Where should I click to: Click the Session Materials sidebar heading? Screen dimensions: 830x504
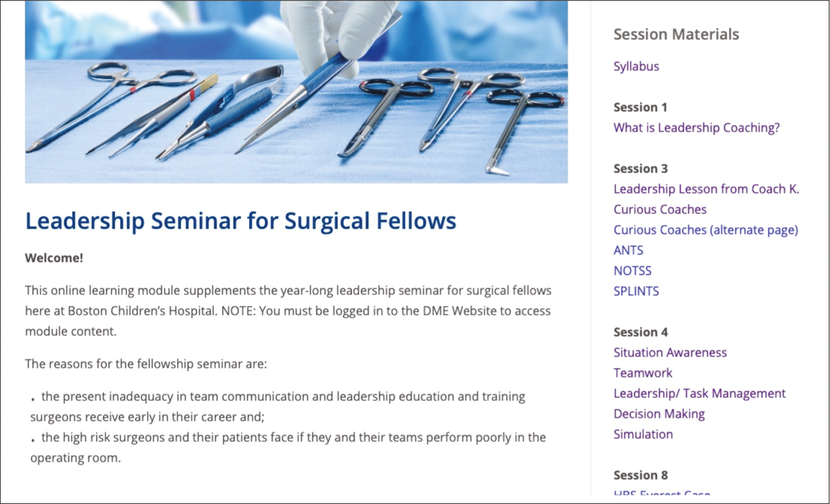(x=676, y=34)
